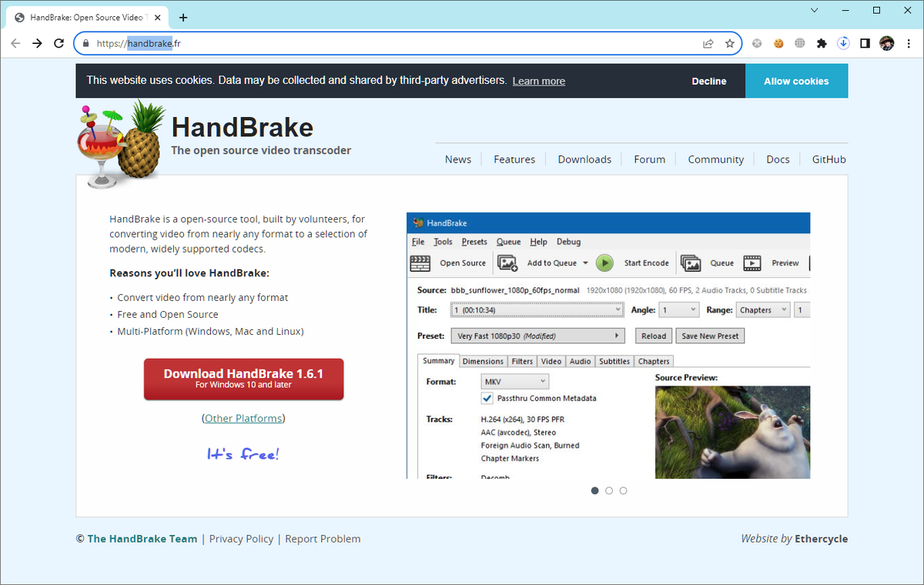This screenshot has width=924, height=585.
Task: Open the Downloads nav link
Action: coord(584,159)
